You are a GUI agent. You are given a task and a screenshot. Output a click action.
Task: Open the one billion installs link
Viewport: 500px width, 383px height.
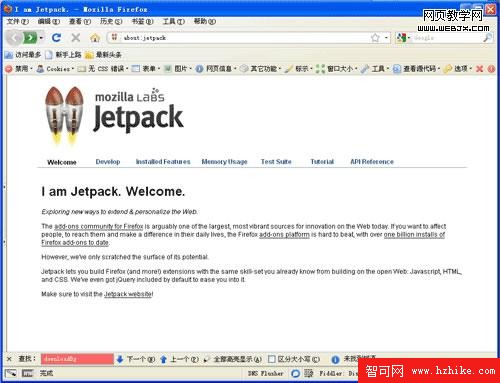[414, 235]
